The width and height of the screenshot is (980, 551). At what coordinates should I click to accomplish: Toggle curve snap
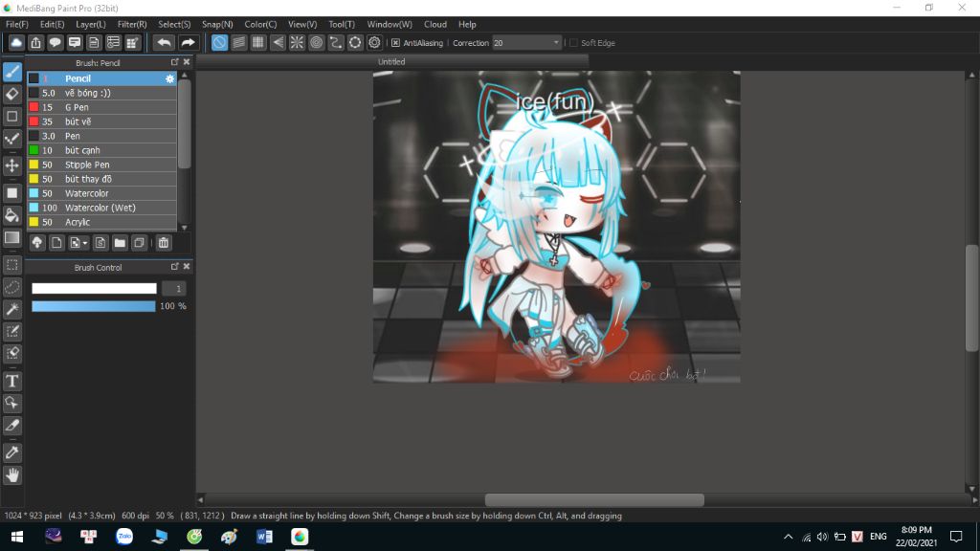(x=336, y=42)
